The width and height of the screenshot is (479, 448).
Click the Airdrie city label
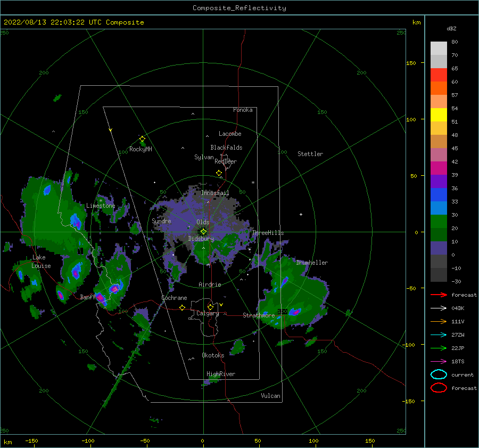(x=210, y=284)
